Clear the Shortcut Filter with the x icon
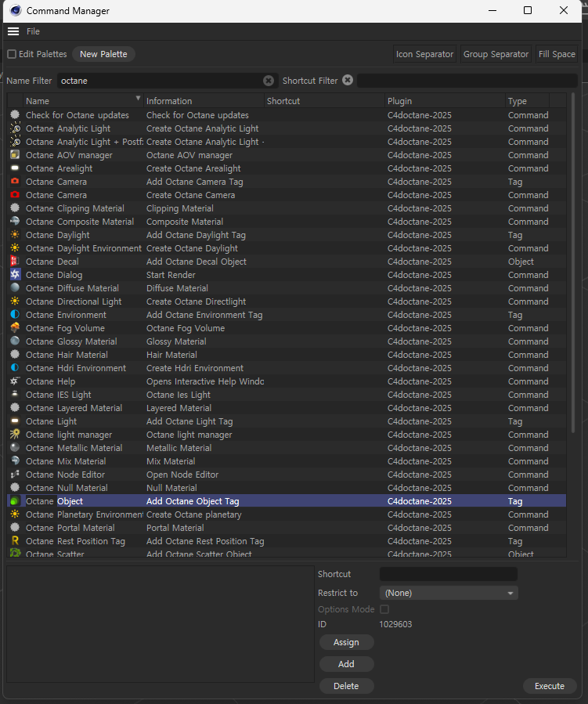Viewport: 588px width, 704px height. [348, 80]
